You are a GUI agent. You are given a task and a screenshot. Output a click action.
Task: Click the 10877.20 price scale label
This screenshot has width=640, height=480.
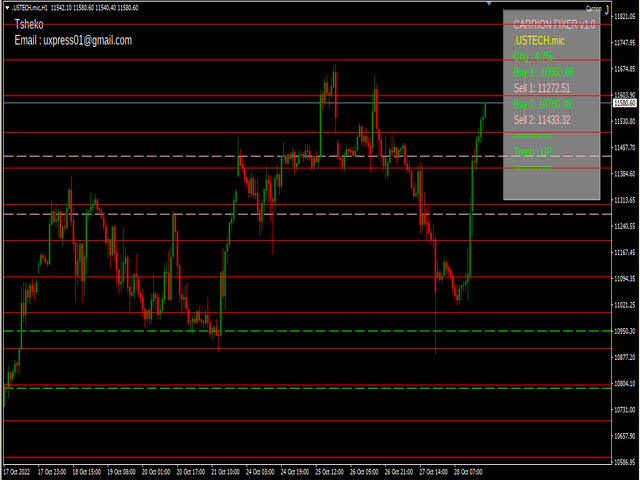pyautogui.click(x=625, y=357)
